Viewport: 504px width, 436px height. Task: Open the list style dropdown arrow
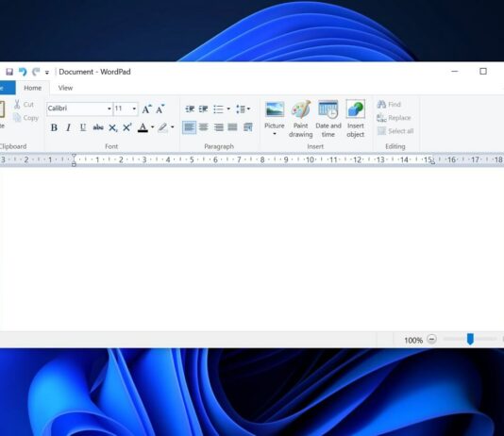228,109
